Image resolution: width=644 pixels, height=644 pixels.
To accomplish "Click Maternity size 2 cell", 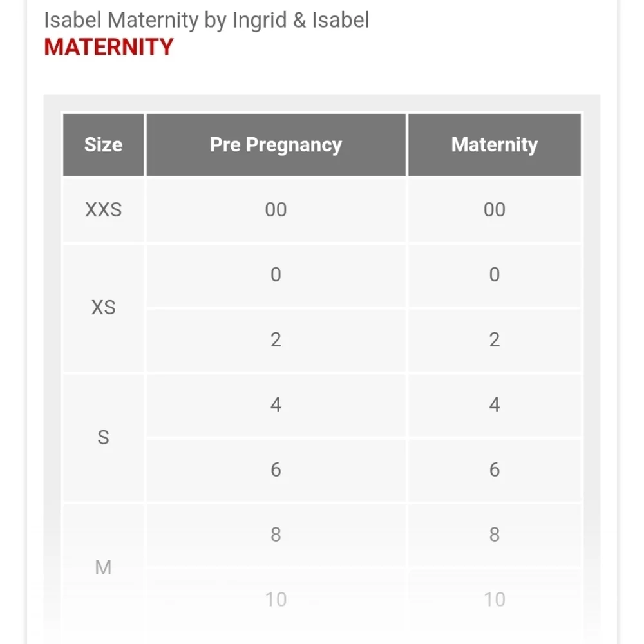I will pos(494,340).
